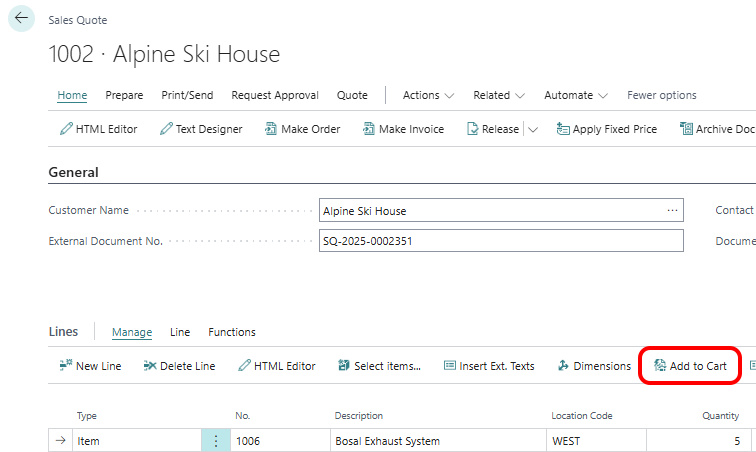The image size is (756, 452).
Task: Click Make Order action
Action: tap(301, 129)
